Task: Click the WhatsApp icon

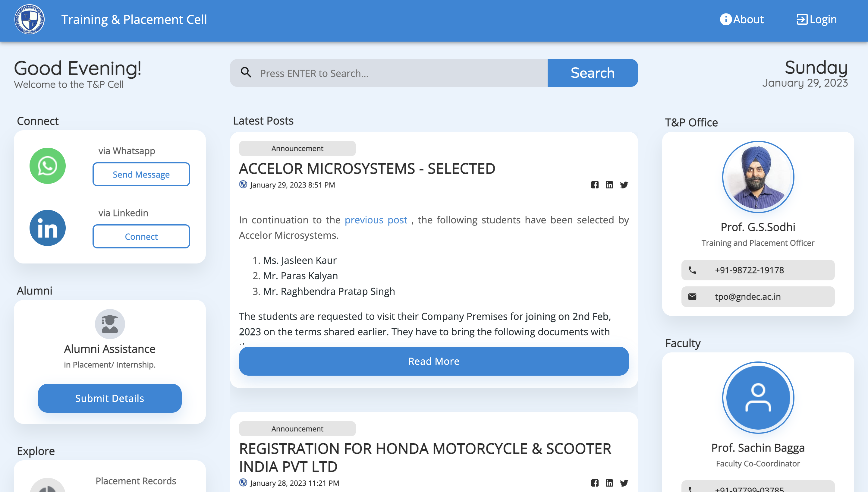Action: pyautogui.click(x=47, y=166)
